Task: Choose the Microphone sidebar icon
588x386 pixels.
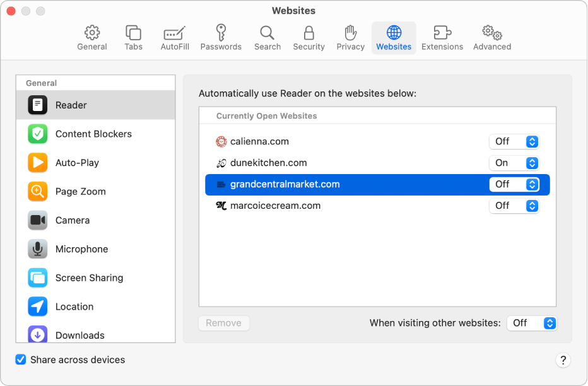Action: pyautogui.click(x=38, y=249)
